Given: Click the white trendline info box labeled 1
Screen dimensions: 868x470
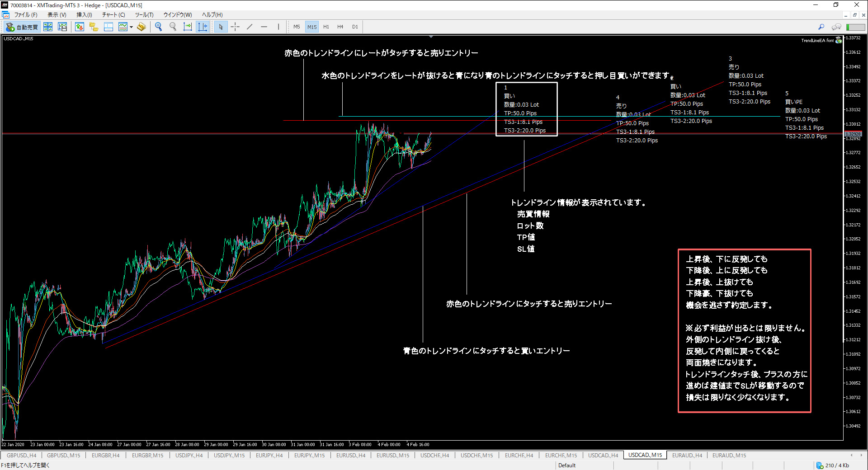Looking at the screenshot, I should coord(527,109).
